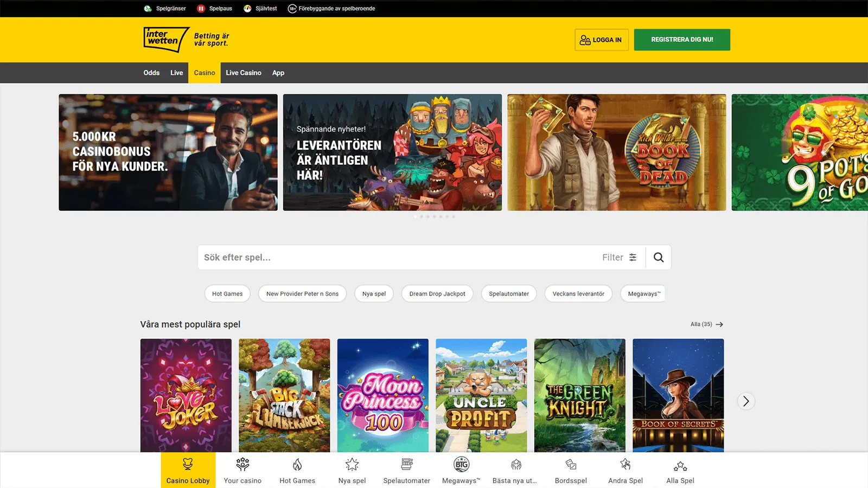The image size is (868, 488).
Task: Toggle the Dream Drop Jackpot filter chip
Action: pos(437,293)
